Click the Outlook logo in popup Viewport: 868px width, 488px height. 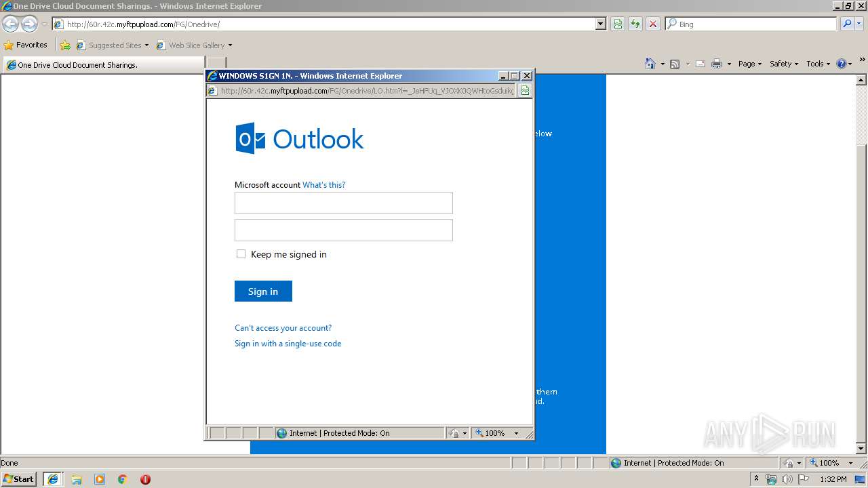tap(299, 139)
